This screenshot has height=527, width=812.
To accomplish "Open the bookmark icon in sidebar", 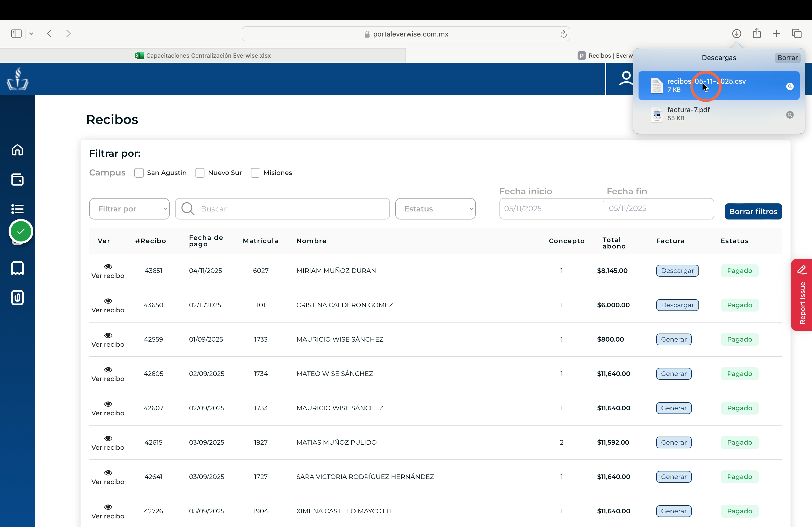I will tap(17, 268).
